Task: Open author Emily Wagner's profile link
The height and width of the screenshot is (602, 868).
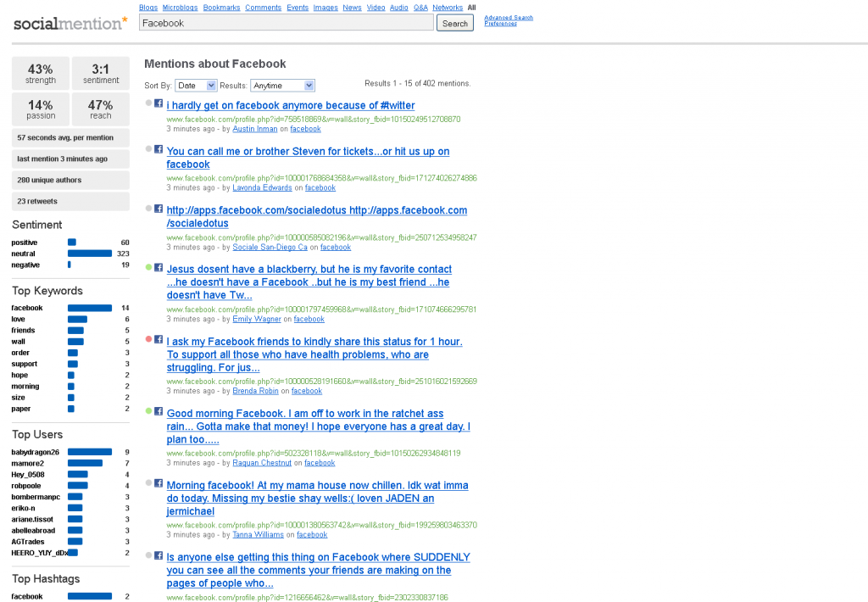Action: pyautogui.click(x=256, y=320)
